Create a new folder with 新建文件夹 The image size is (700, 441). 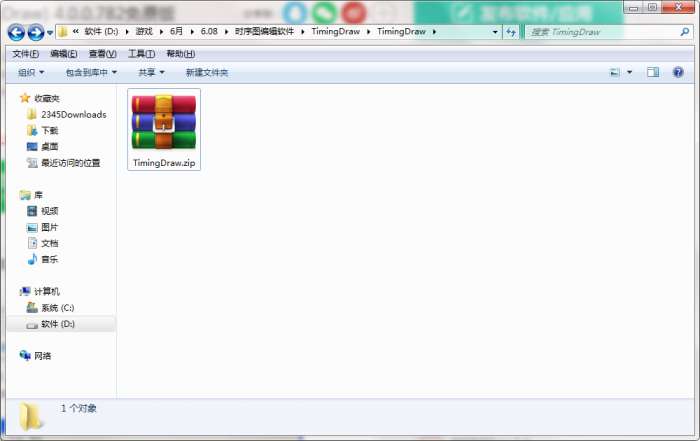tap(207, 72)
